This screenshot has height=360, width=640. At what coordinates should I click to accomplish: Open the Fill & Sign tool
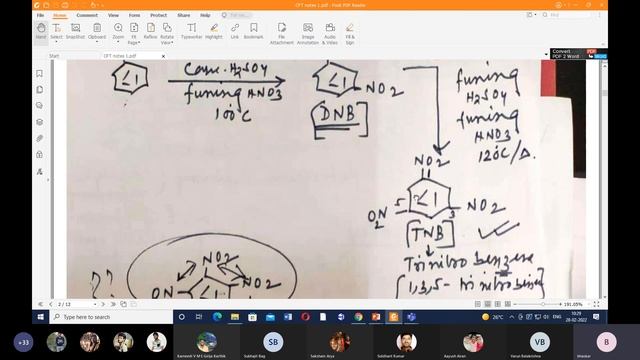click(x=350, y=33)
